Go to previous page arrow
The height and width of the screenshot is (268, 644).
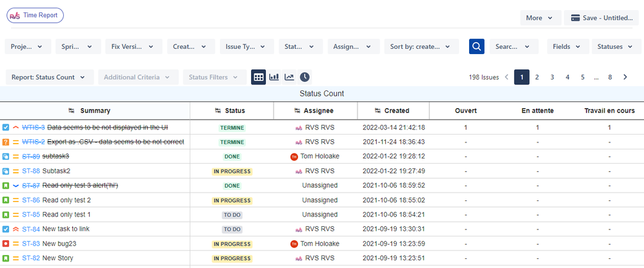(507, 77)
